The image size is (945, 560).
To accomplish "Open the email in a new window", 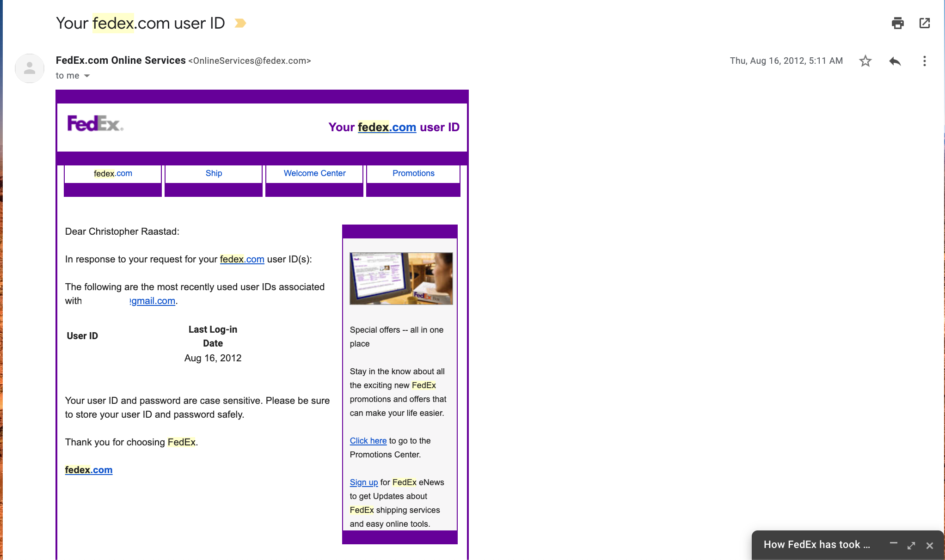I will (924, 23).
